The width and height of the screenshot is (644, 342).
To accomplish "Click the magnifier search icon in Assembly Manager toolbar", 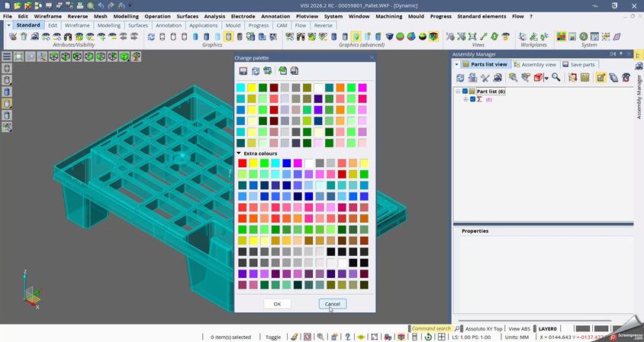I will click(x=556, y=77).
